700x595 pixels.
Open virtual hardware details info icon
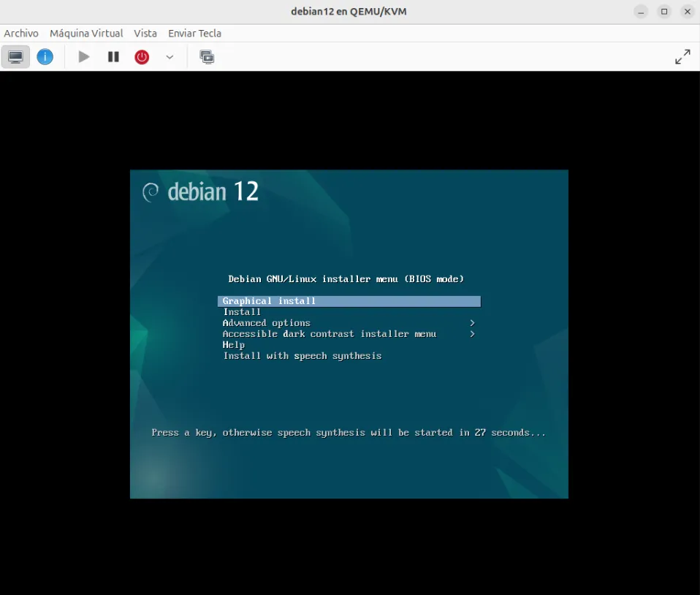click(45, 57)
